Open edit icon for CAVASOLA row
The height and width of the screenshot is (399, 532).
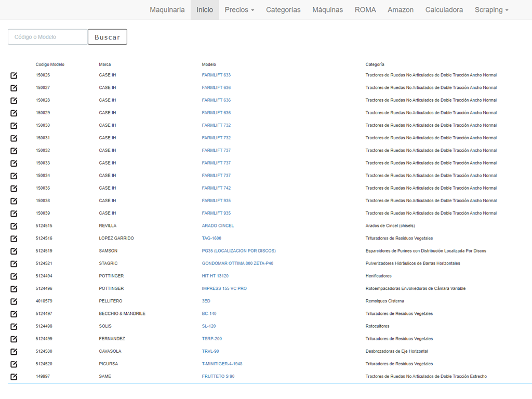[14, 352]
